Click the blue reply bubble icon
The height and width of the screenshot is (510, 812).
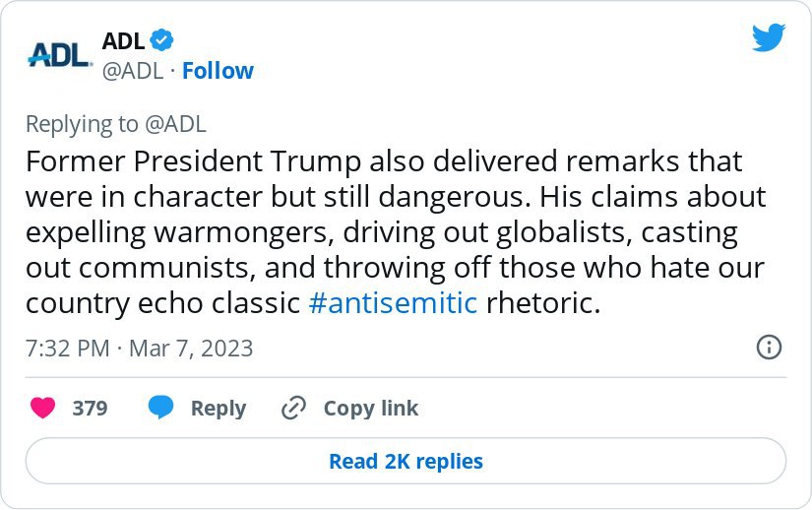point(160,409)
